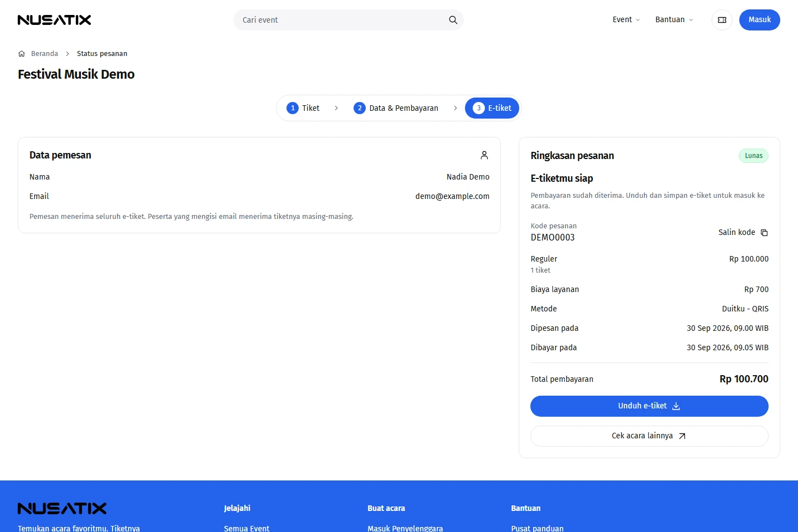Click step 1 number circle
The height and width of the screenshot is (532, 798).
tap(293, 108)
